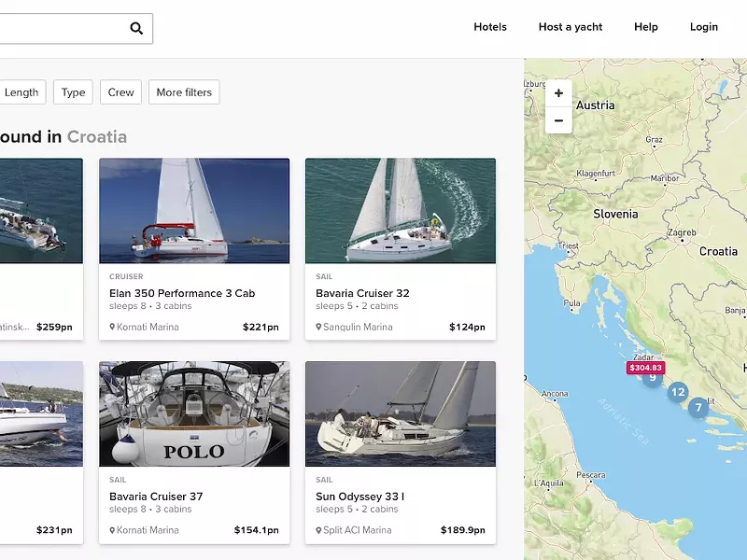The image size is (747, 560).
Task: Click the $231pn price
Action: click(54, 530)
